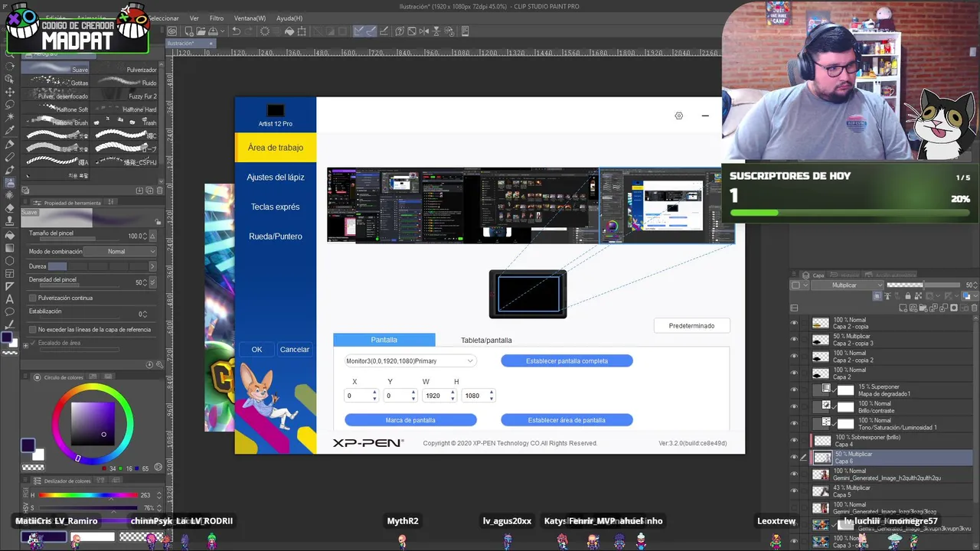Screen dimensions: 980x551
Task: Open Rueda/Puntero tab
Action: pos(276,236)
